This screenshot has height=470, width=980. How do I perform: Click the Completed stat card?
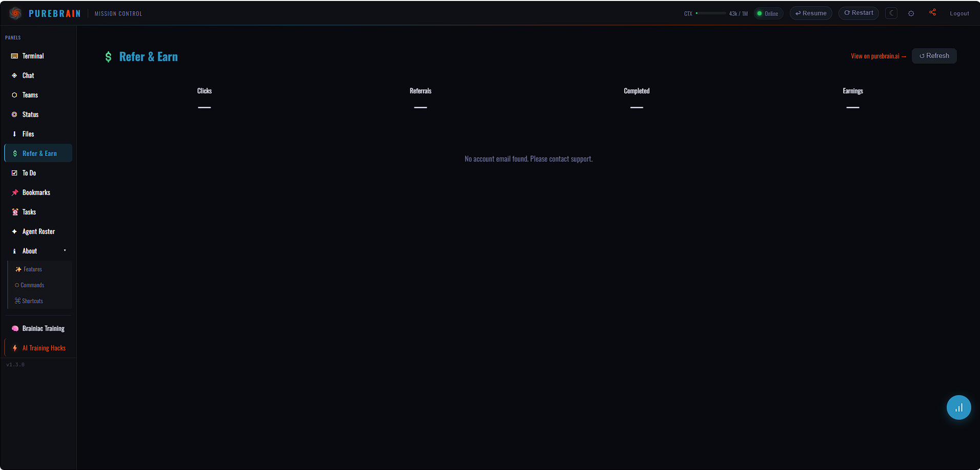[x=636, y=99]
